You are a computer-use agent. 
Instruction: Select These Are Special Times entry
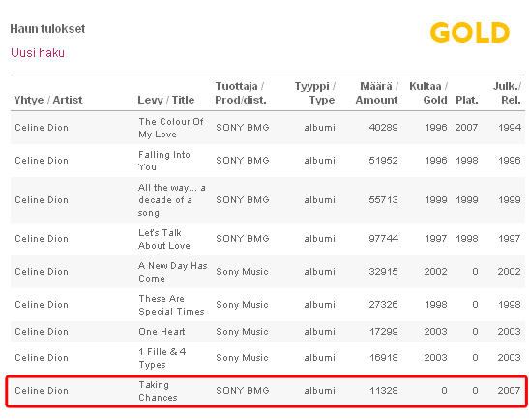(x=268, y=305)
